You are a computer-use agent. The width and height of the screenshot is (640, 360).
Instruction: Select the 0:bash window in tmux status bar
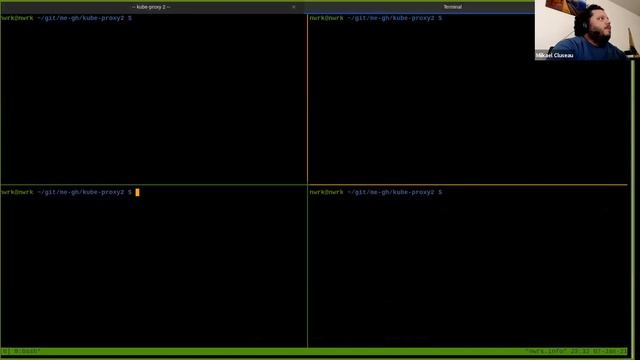pyautogui.click(x=27, y=351)
